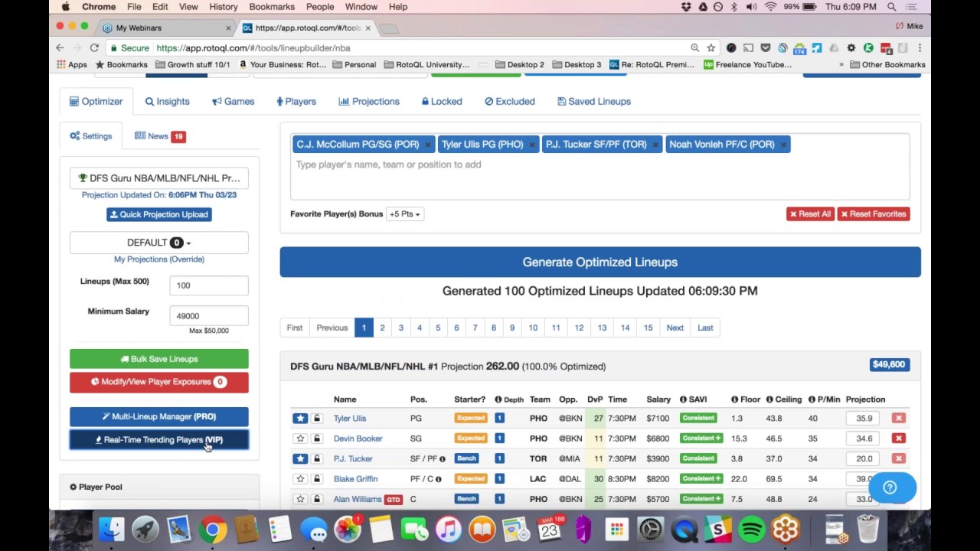
Task: Exclude Devin Booker with red X
Action: [x=898, y=439]
